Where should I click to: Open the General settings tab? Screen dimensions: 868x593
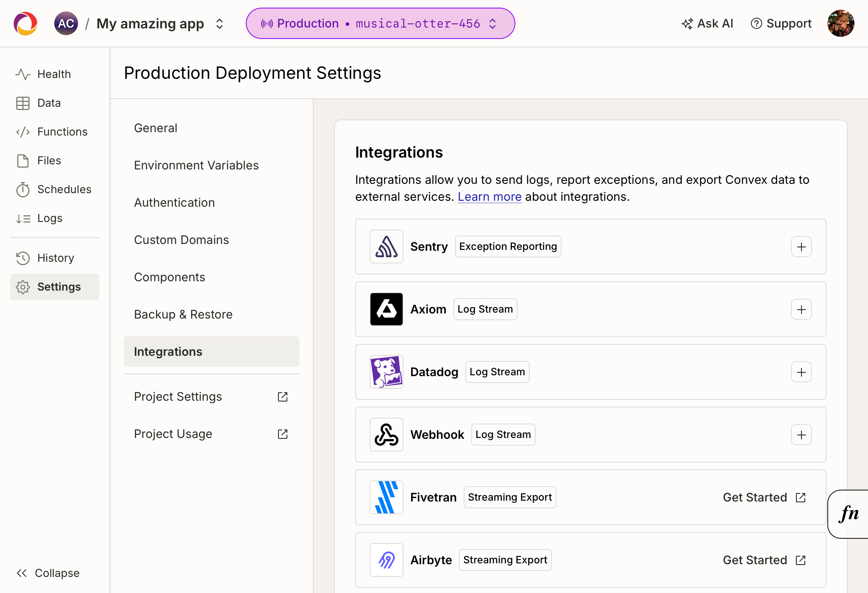[x=211, y=128]
